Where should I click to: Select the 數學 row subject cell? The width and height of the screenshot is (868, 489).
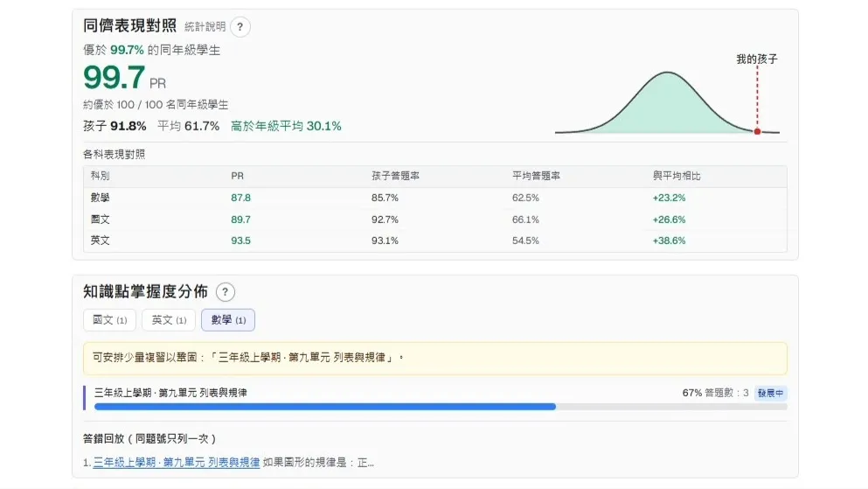point(101,198)
